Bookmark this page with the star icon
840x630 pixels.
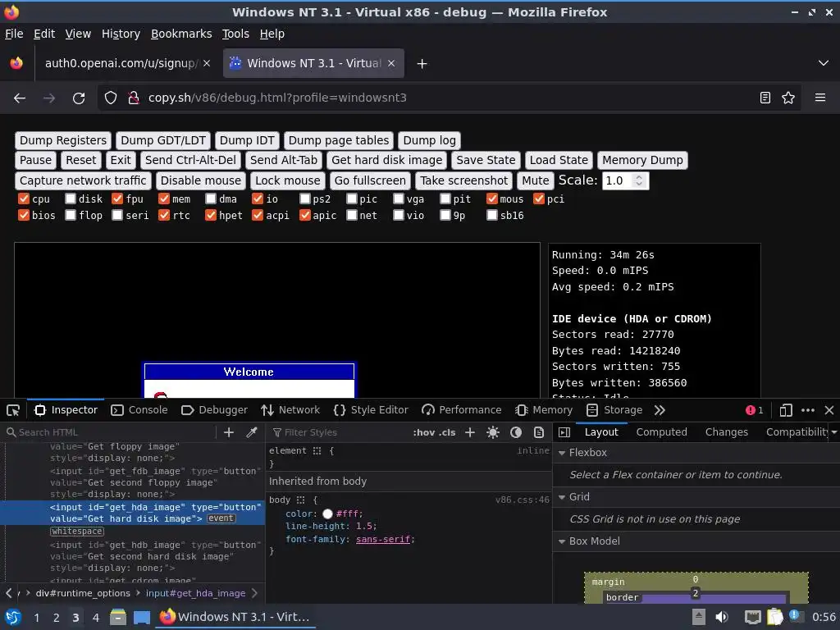[x=788, y=98]
